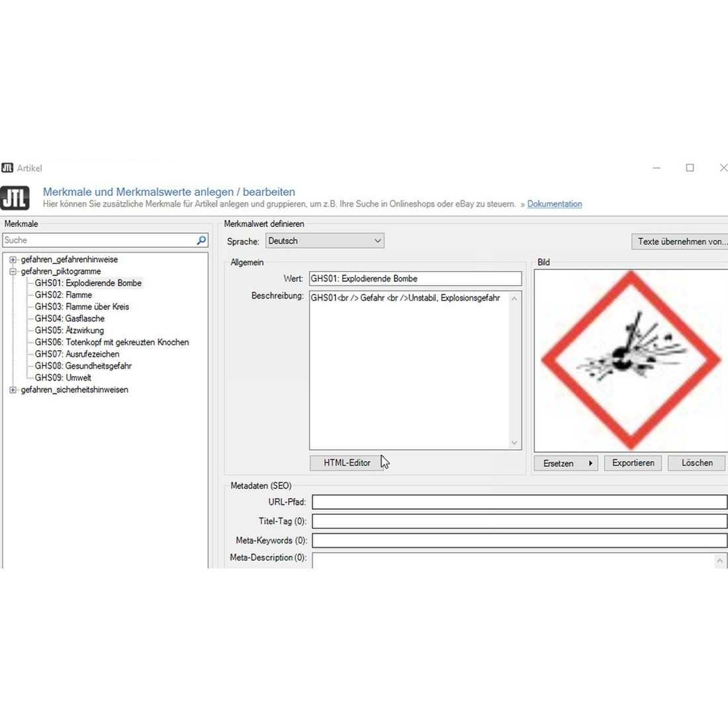Select GHS09: Umwelt tree item
728x728 pixels.
(63, 377)
